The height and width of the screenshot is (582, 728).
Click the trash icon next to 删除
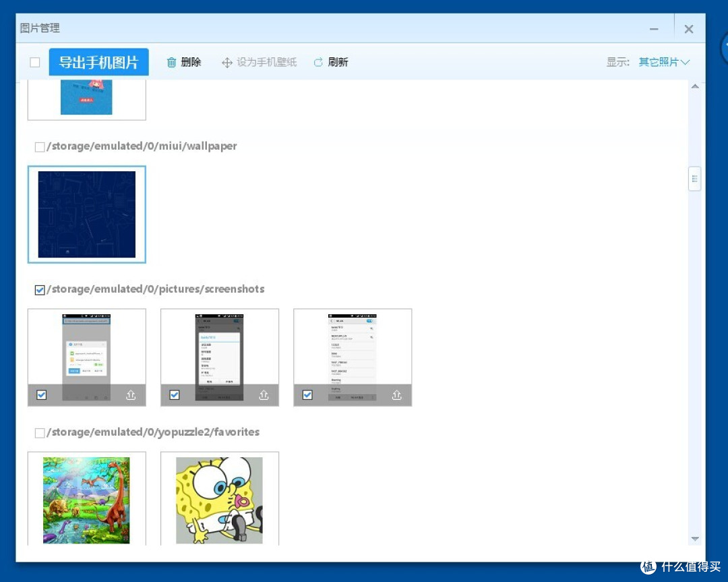171,62
